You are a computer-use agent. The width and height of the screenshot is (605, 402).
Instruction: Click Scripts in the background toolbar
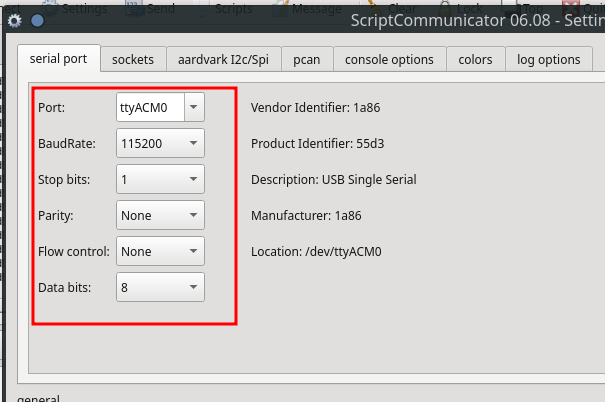226,8
